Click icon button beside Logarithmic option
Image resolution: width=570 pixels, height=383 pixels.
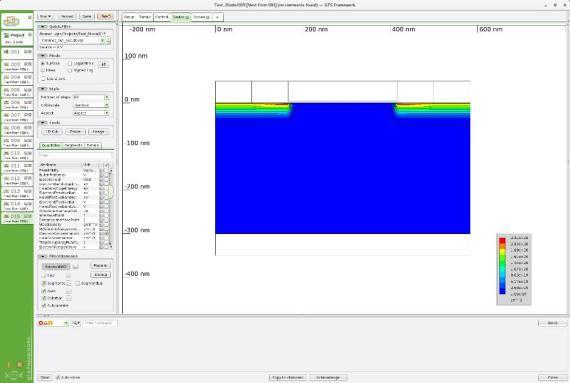tap(104, 64)
